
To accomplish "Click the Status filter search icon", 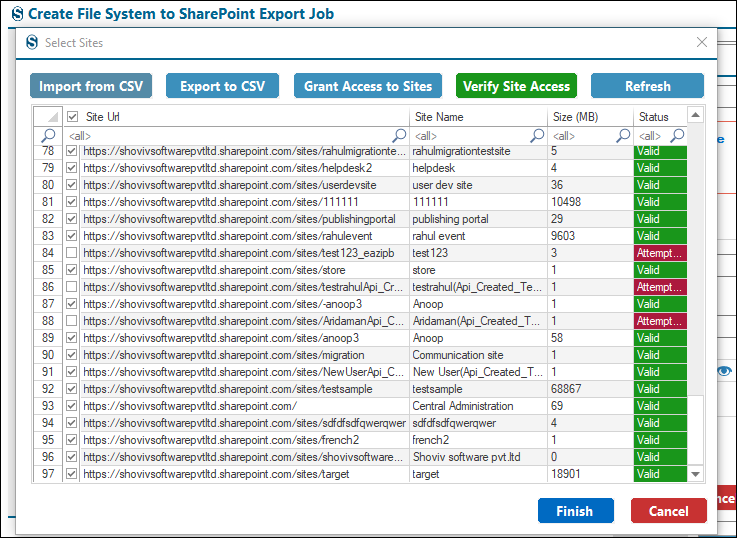I will pos(677,135).
